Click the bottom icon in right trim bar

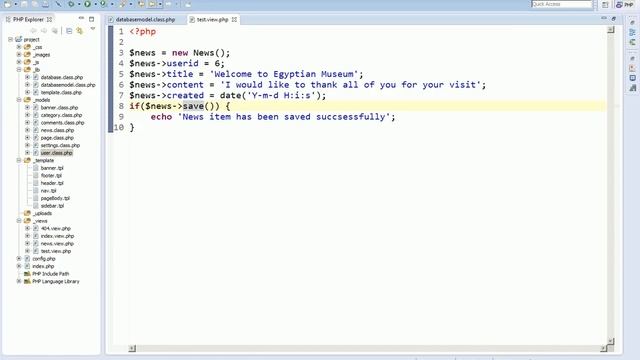tap(632, 88)
